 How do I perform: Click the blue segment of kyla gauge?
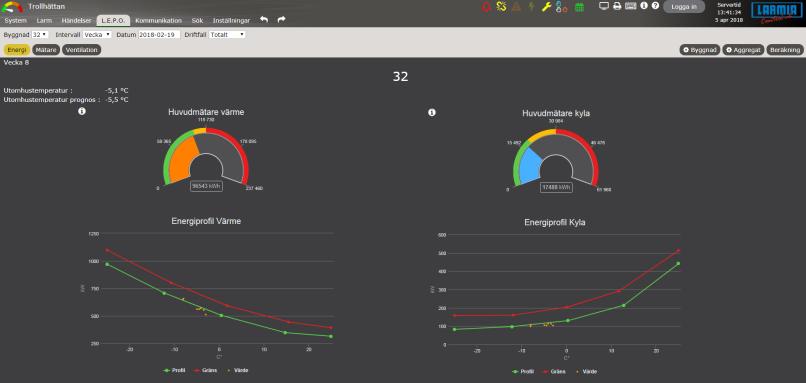pyautogui.click(x=531, y=167)
